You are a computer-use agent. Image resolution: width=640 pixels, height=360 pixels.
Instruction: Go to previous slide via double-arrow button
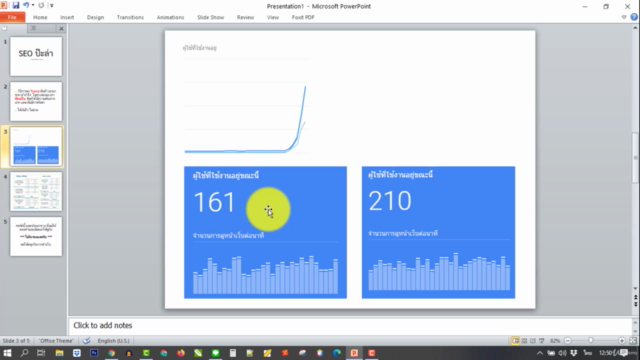(636, 298)
